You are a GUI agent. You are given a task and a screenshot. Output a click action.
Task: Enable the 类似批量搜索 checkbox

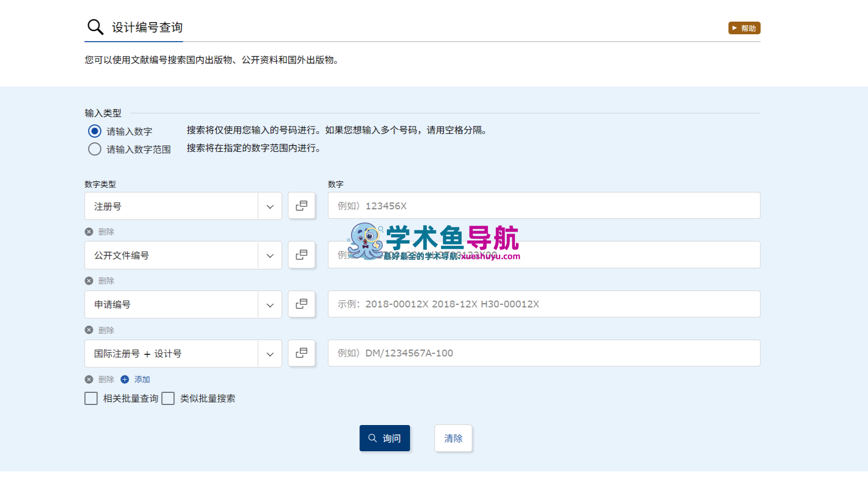(x=168, y=398)
